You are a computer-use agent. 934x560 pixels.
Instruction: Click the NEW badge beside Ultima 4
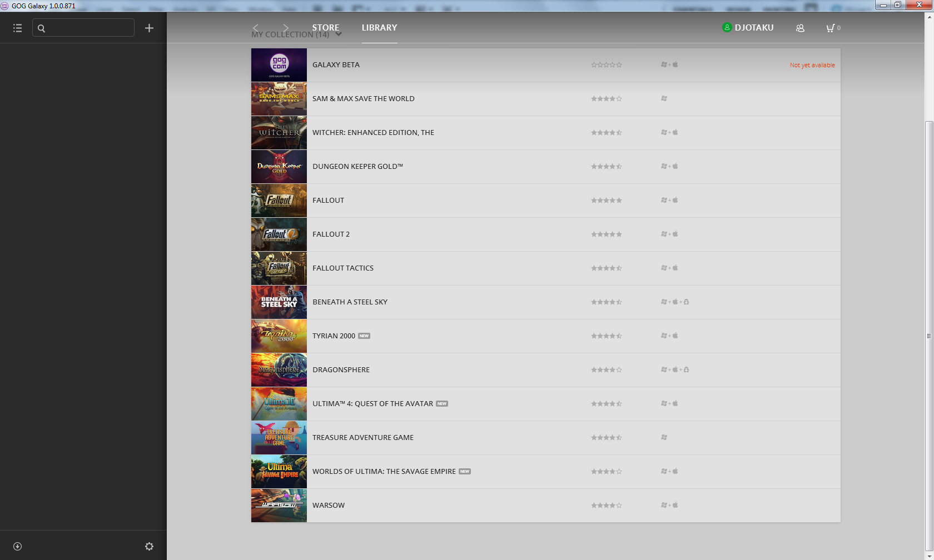[442, 404]
